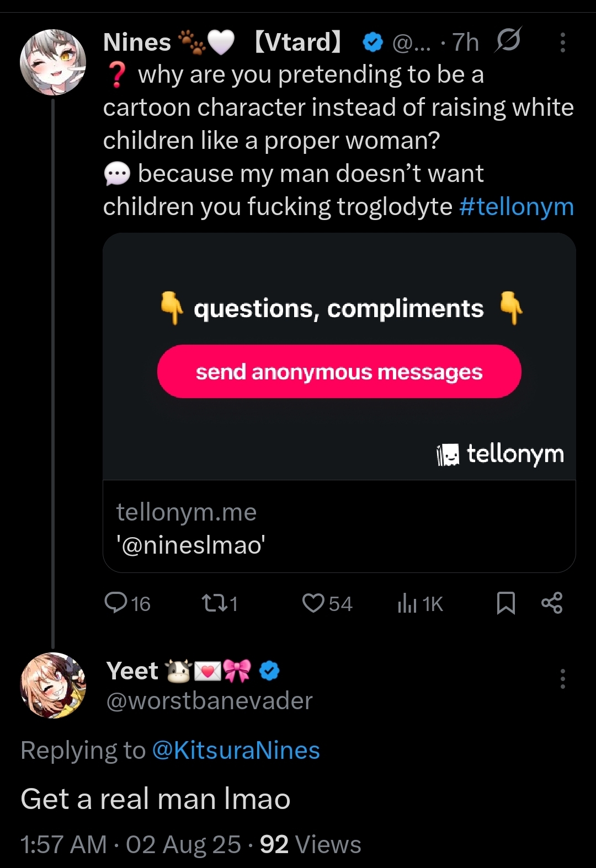This screenshot has height=868, width=596.
Task: Tap Nines' verified blue checkmark badge
Action: (373, 42)
